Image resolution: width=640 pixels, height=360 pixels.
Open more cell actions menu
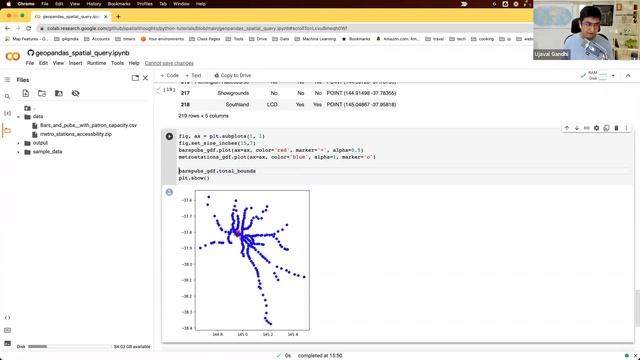coord(626,128)
